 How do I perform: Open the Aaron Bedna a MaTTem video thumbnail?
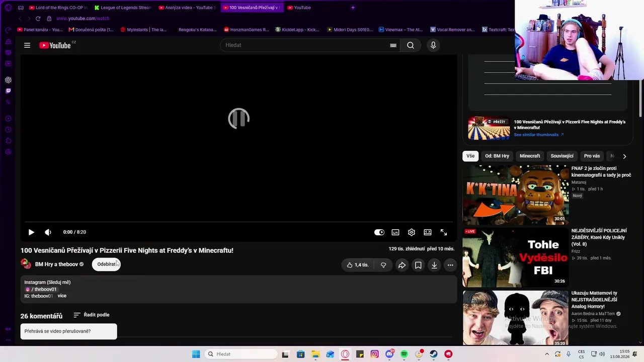point(516,318)
